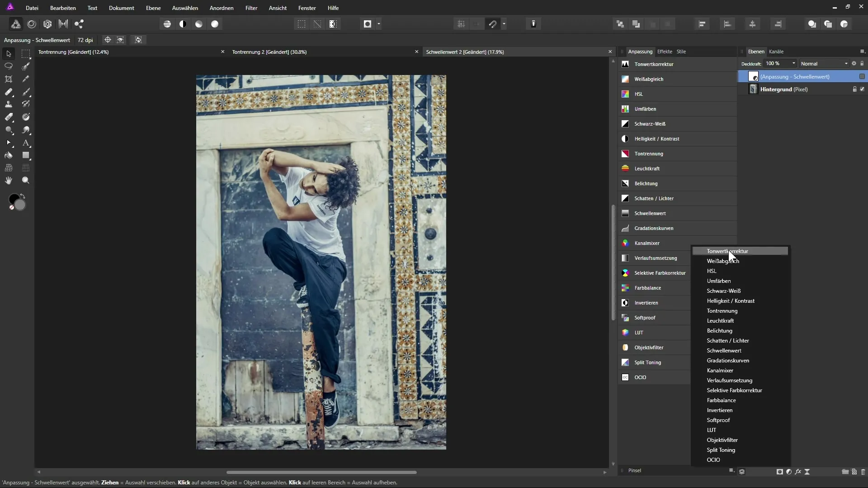The width and height of the screenshot is (868, 488).
Task: Click the vertical canvas scrollbar
Action: [x=613, y=263]
